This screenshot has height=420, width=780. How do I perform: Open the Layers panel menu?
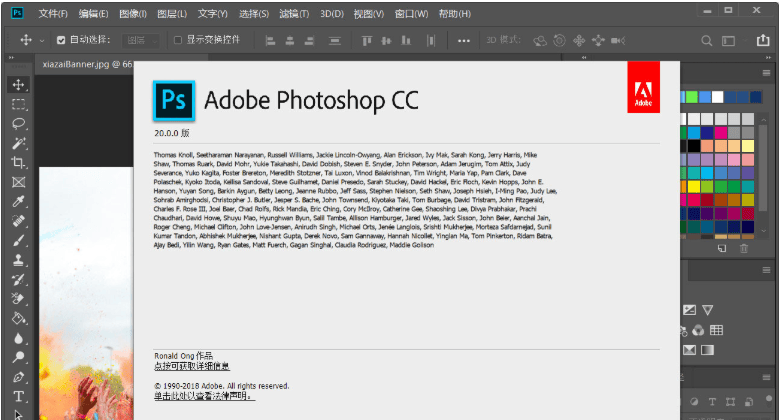click(766, 378)
